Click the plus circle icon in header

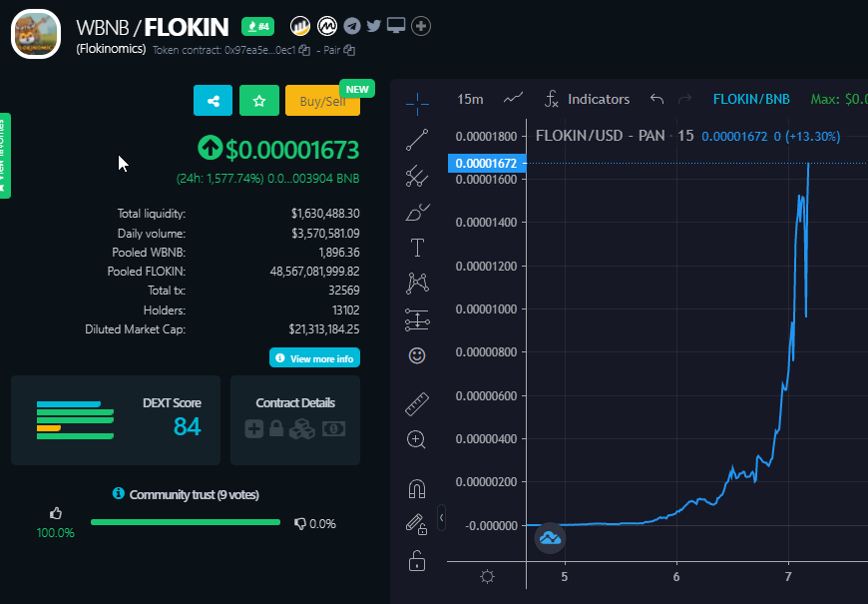421,26
